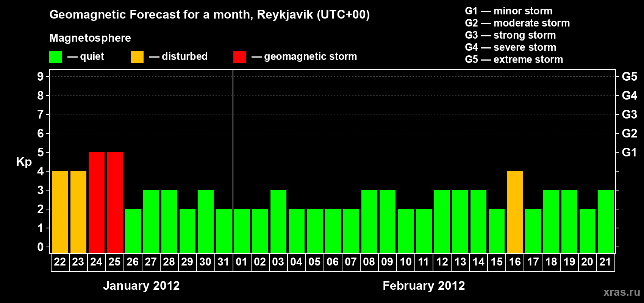Click the green bar for February 21
644x303 pixels.
click(x=606, y=221)
